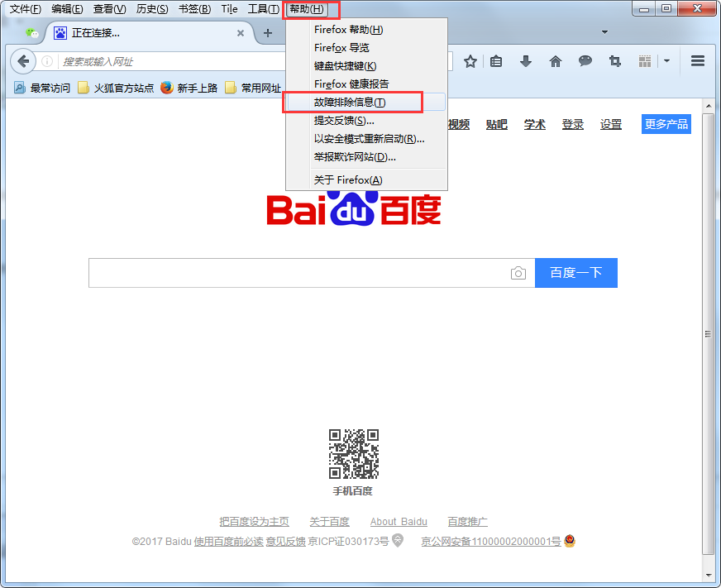Click the chat bubble toolbar icon
Viewport: 721px width, 588px height.
click(585, 61)
